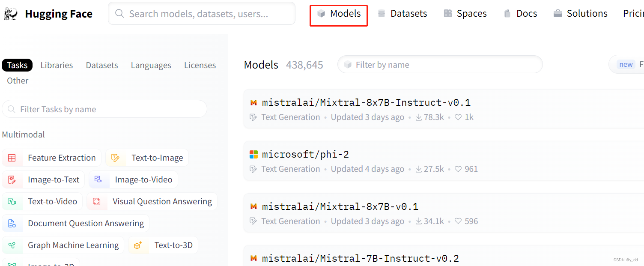The image size is (644, 266).
Task: Open the microsoft/phi-2 model page
Action: 305,154
